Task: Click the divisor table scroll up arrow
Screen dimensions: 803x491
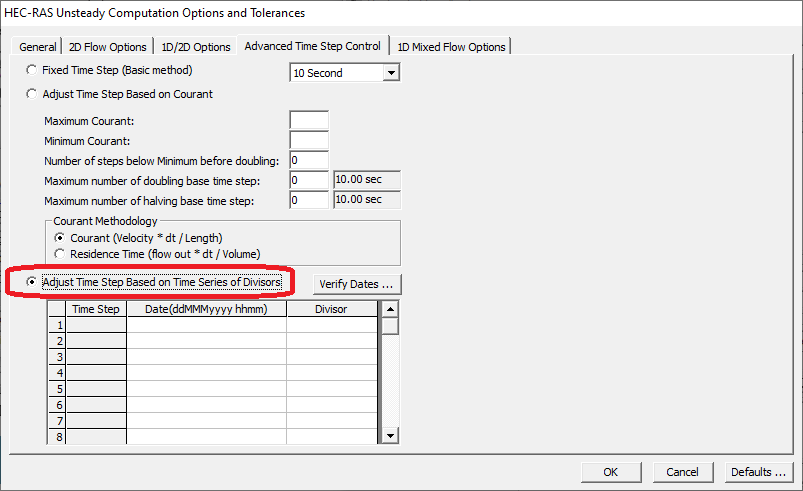Action: [x=390, y=309]
